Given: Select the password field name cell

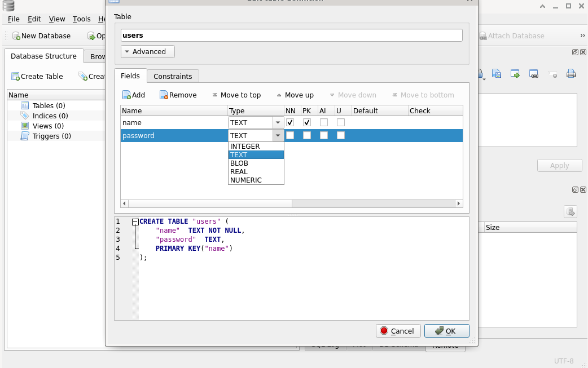Looking at the screenshot, I should (174, 135).
